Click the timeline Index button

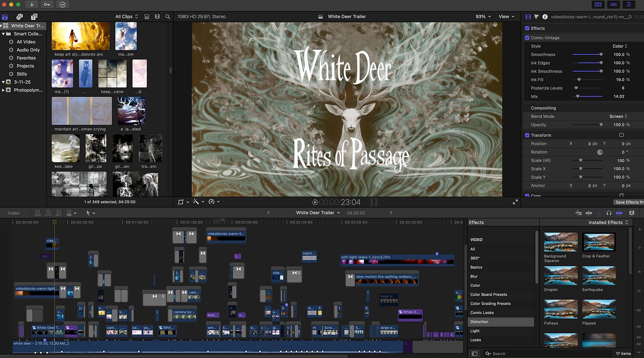[x=14, y=213]
